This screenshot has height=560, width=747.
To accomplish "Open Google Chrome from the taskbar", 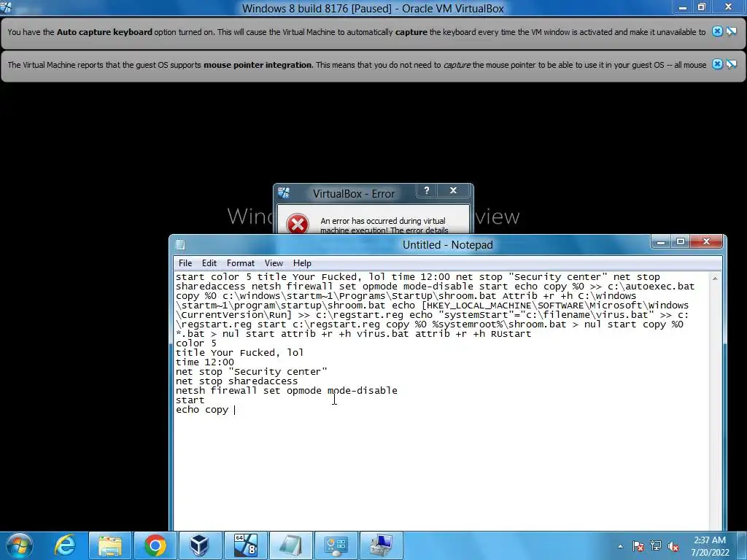I will click(x=155, y=545).
